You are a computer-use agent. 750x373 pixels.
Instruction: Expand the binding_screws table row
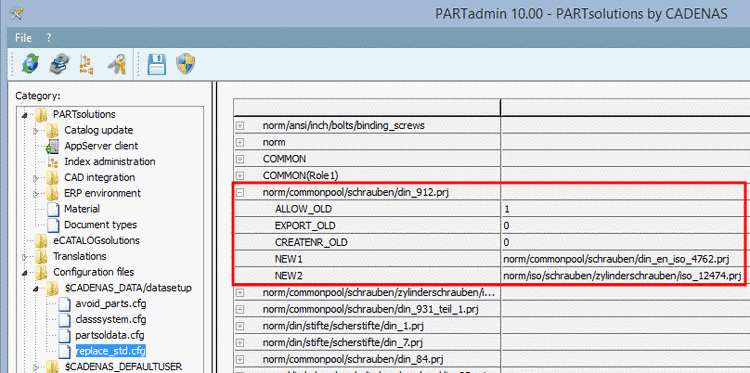(241, 126)
